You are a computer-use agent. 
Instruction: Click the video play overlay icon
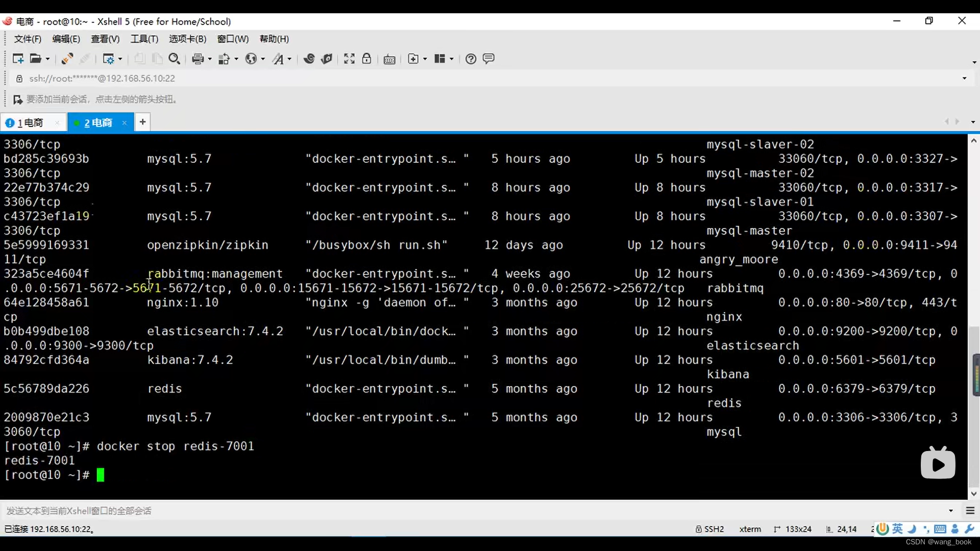pos(938,463)
